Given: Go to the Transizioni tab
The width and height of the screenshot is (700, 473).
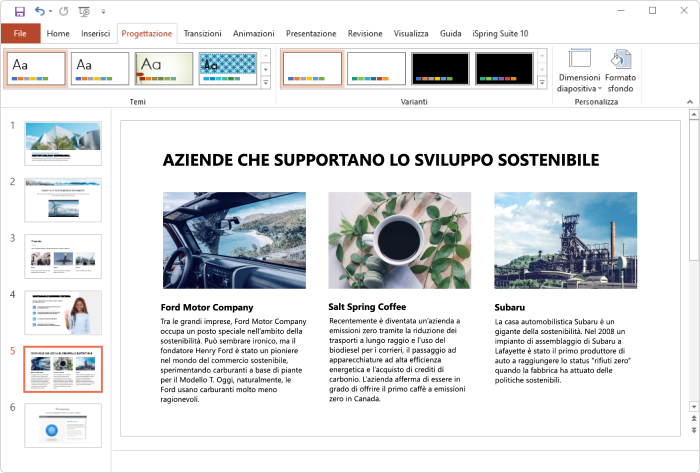Looking at the screenshot, I should click(x=202, y=33).
